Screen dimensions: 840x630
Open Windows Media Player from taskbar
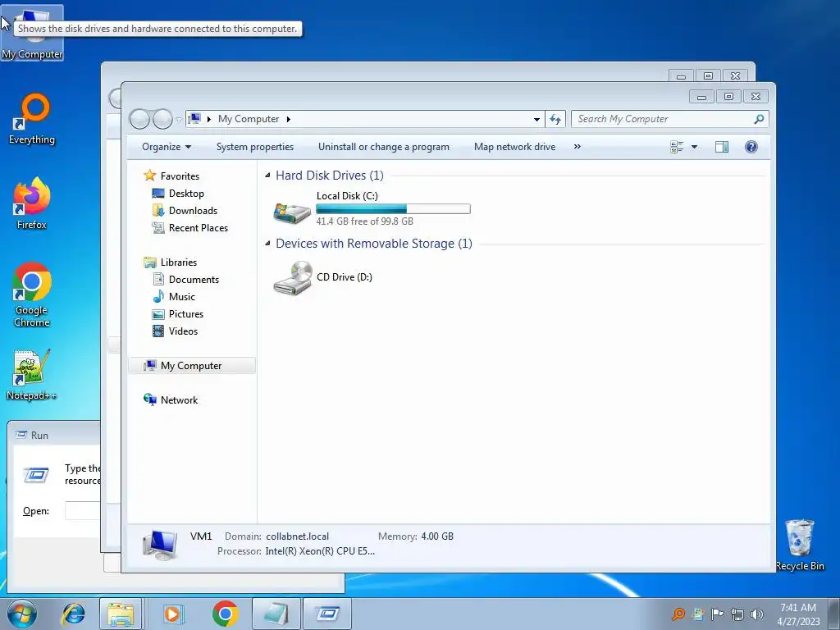(172, 614)
